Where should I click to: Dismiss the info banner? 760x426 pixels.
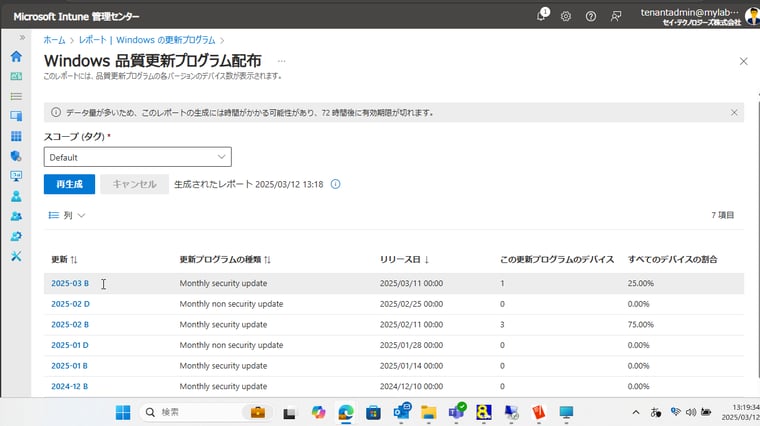click(734, 112)
